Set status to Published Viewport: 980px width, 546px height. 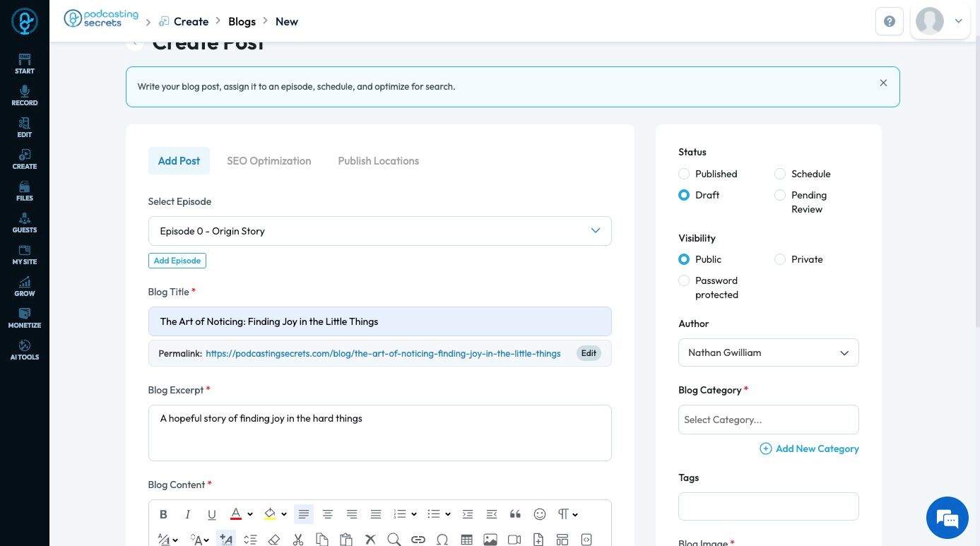(684, 174)
